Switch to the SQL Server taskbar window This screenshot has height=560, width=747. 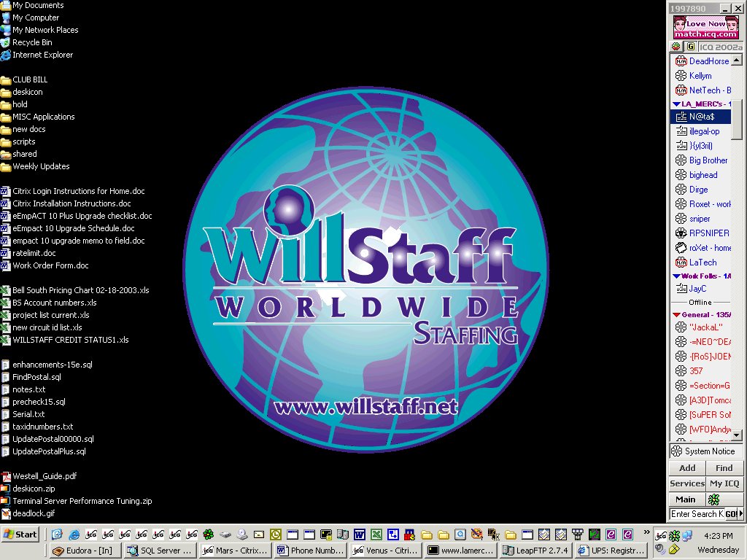click(160, 551)
